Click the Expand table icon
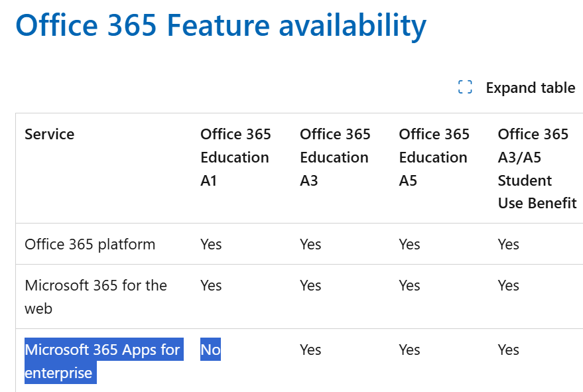 (x=465, y=88)
